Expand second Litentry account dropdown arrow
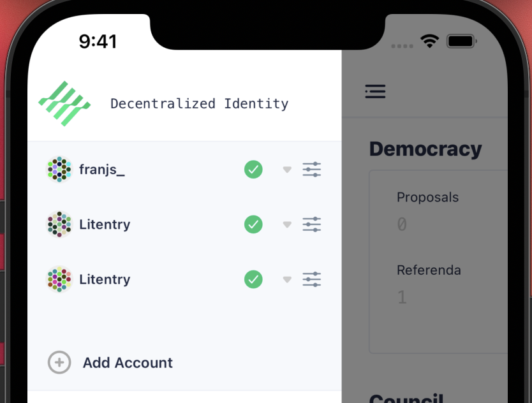 (x=286, y=279)
